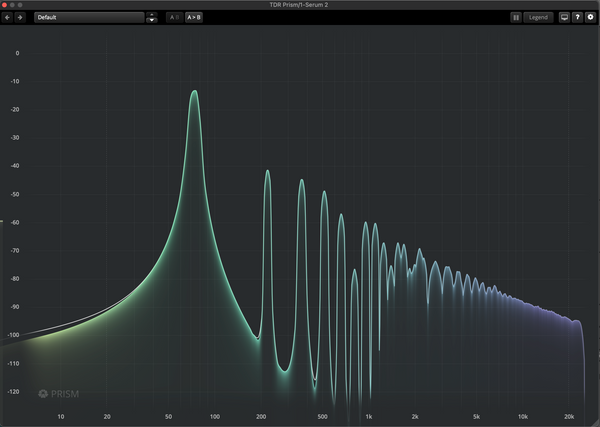Viewport: 600px width, 427px height.
Task: Click the -80 dB level axis label
Action: tap(15, 279)
